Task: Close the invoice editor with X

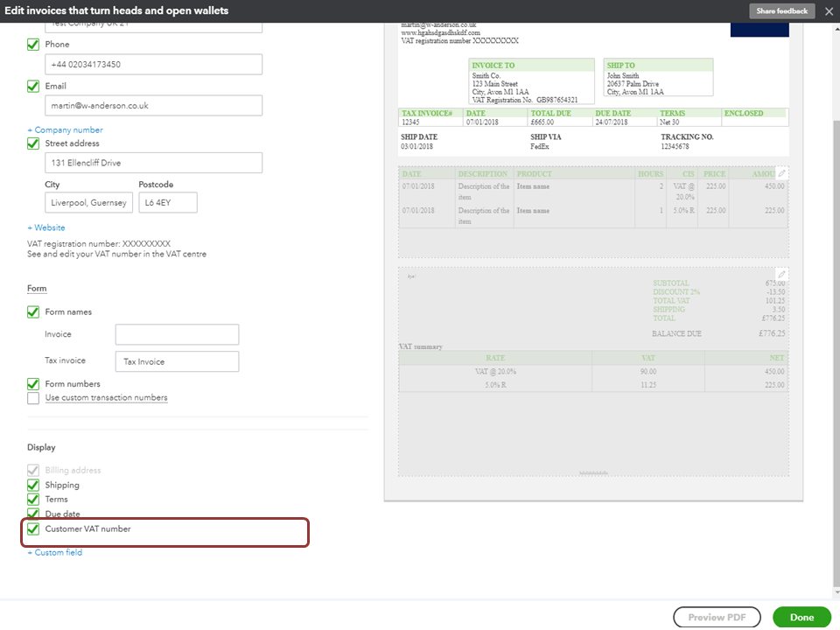Action: pyautogui.click(x=829, y=11)
